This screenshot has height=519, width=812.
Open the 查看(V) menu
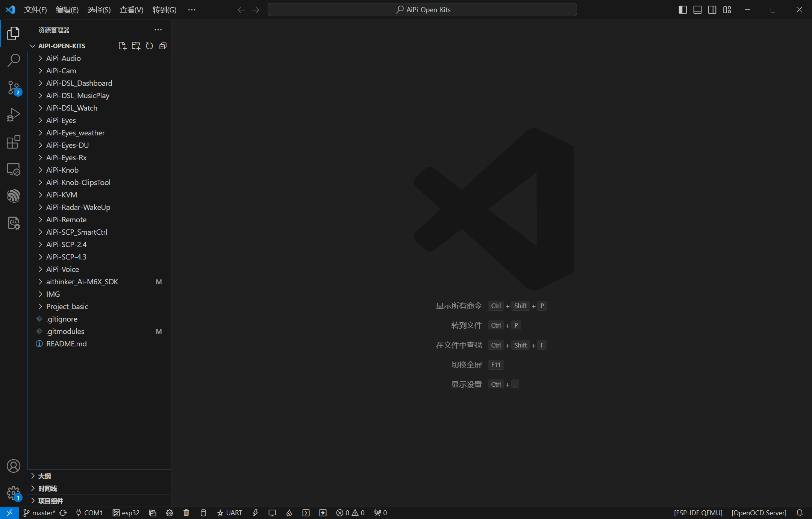tap(131, 10)
